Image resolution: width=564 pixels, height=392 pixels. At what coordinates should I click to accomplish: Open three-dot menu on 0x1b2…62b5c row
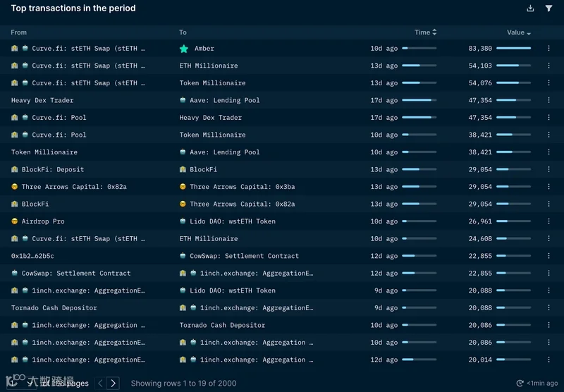(x=548, y=256)
